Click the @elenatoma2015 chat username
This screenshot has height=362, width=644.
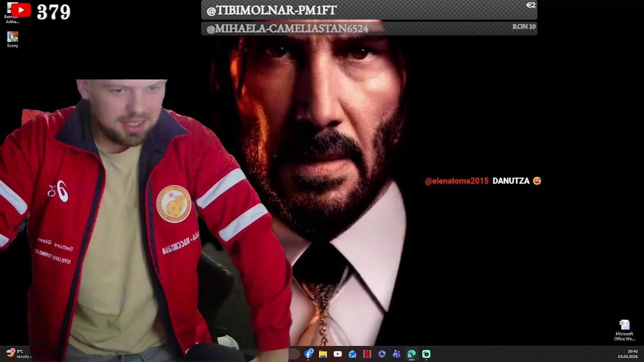[x=457, y=181]
